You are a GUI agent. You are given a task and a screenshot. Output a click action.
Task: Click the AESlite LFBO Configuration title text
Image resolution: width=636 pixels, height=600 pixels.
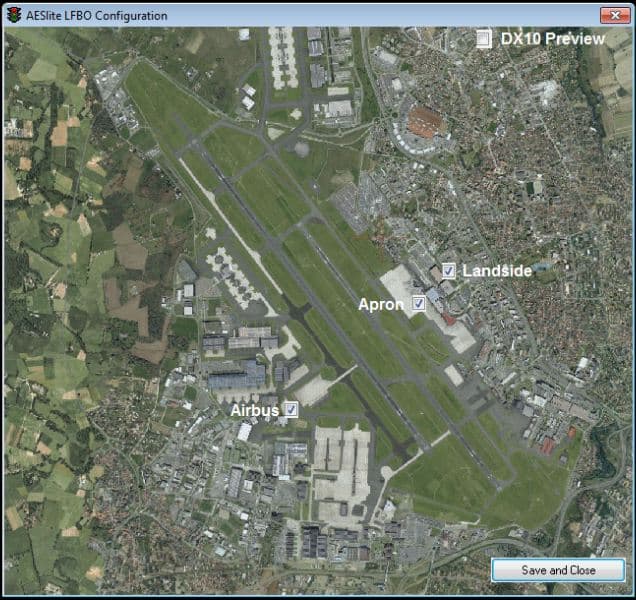click(97, 16)
